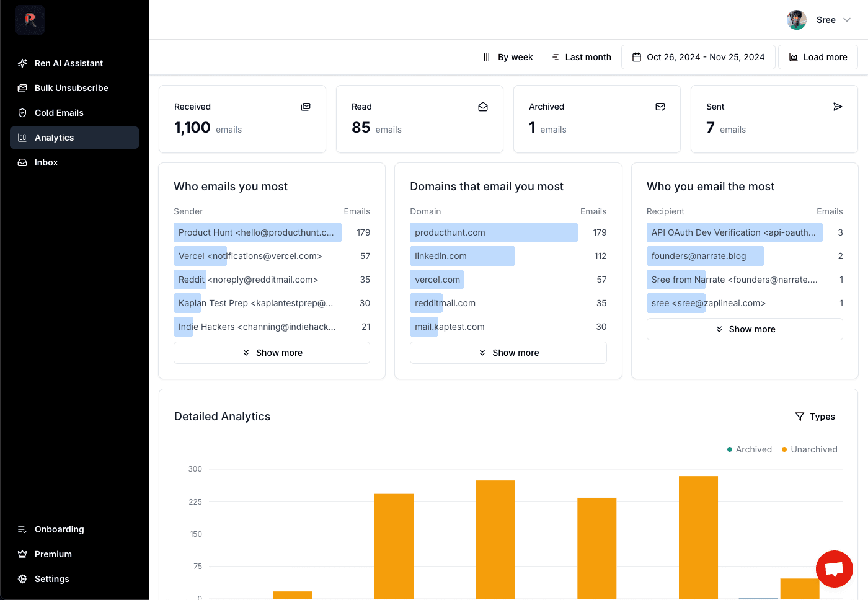Toggle the Unarchived legend item

pyautogui.click(x=810, y=449)
